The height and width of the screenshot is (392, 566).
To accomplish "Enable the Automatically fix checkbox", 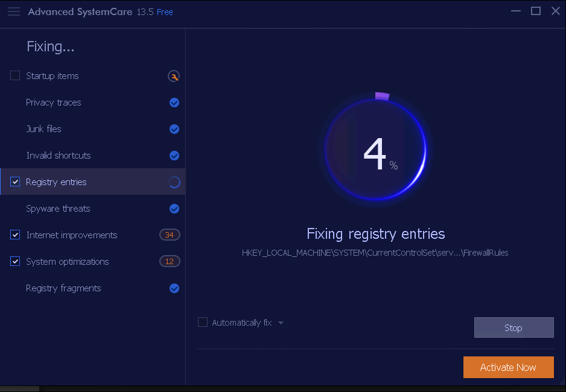I will coord(203,322).
